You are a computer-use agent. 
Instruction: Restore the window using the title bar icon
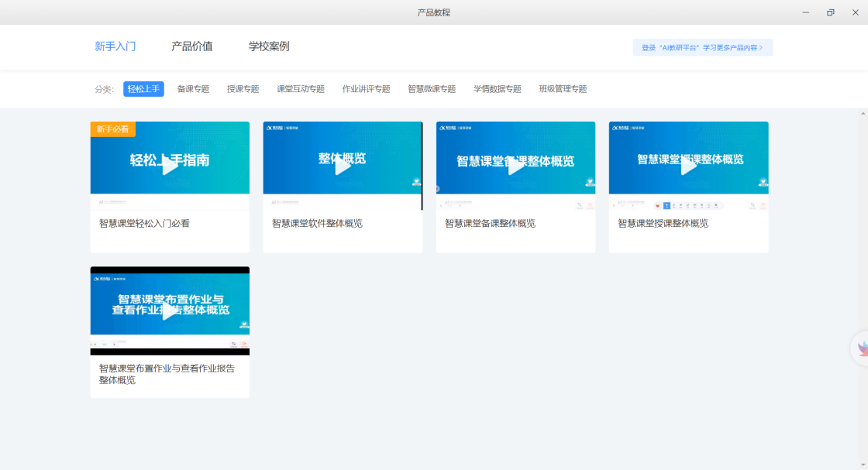tap(830, 12)
